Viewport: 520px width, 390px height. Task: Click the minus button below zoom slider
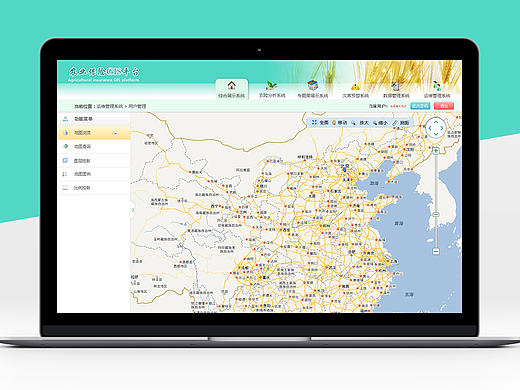tap(436, 251)
